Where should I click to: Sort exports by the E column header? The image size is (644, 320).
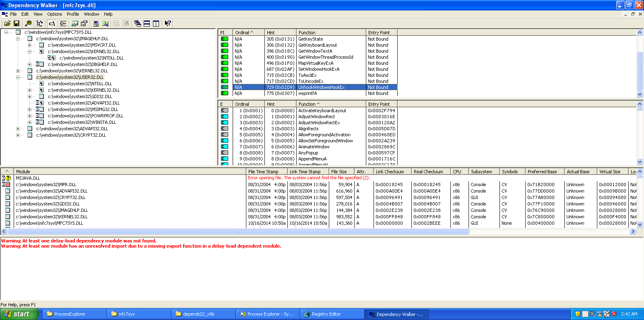225,104
